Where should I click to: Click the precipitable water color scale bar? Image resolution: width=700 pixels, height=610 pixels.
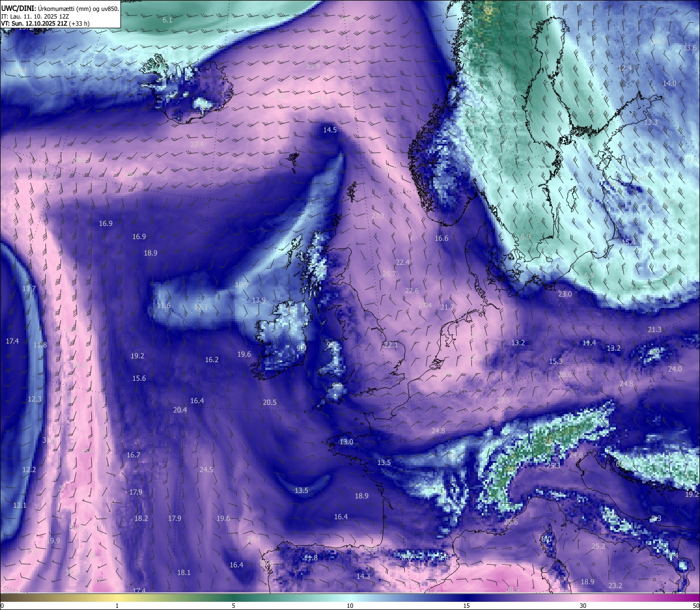pyautogui.click(x=350, y=598)
